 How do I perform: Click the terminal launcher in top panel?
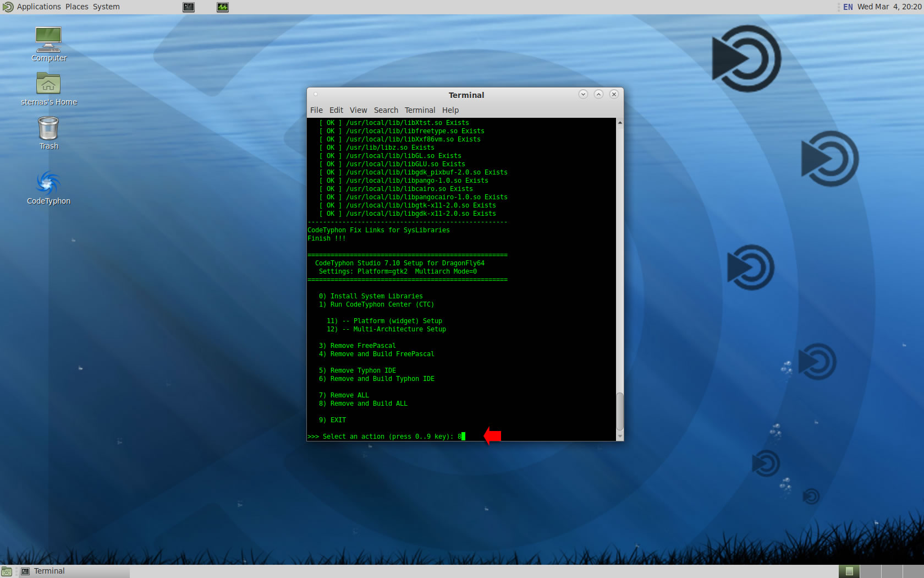(x=189, y=7)
